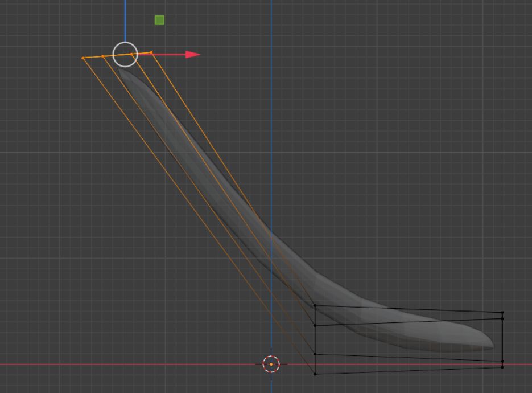
Task: Select the rightmost orange vertex near the red arrow
Action: tap(151, 52)
